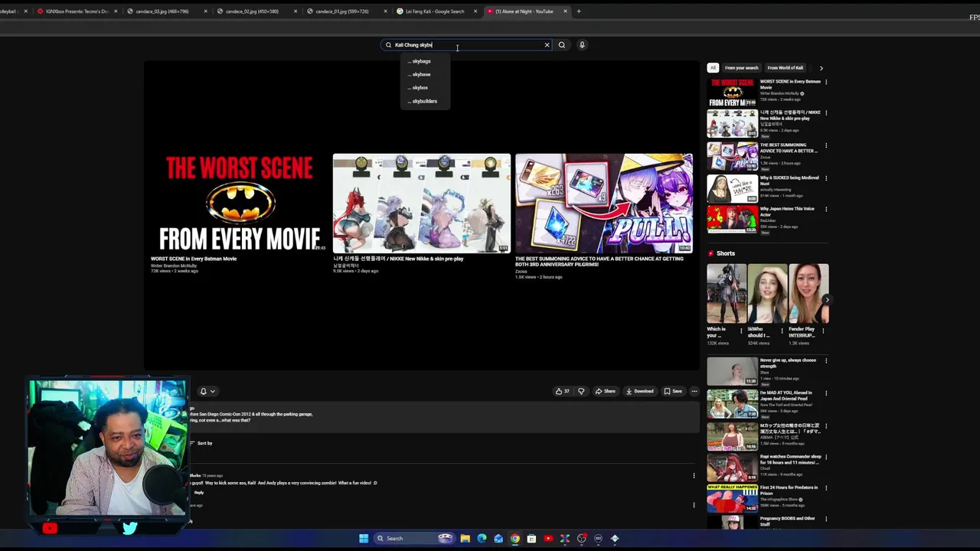Launch Microsoft Edge from taskbar
Screen dimensions: 980x551
(482, 538)
